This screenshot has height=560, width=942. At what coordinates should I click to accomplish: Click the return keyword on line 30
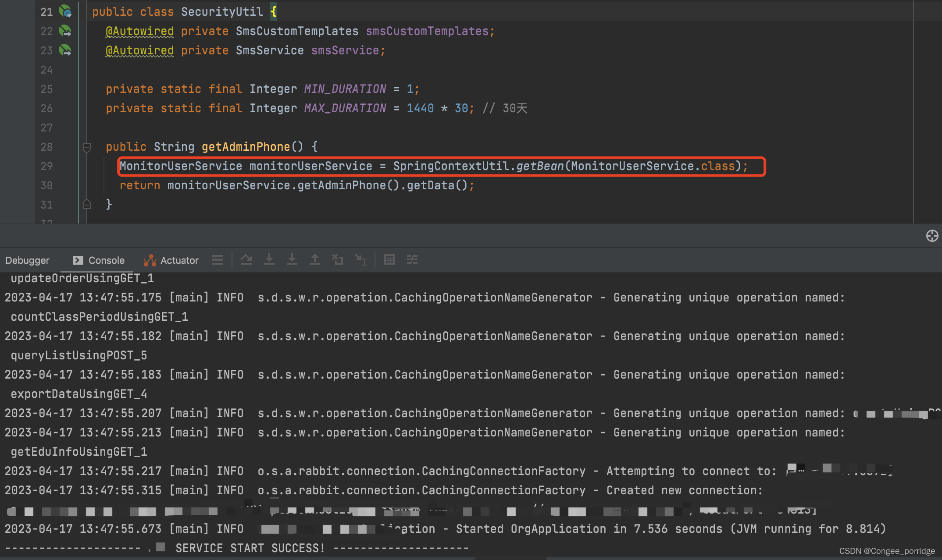140,185
